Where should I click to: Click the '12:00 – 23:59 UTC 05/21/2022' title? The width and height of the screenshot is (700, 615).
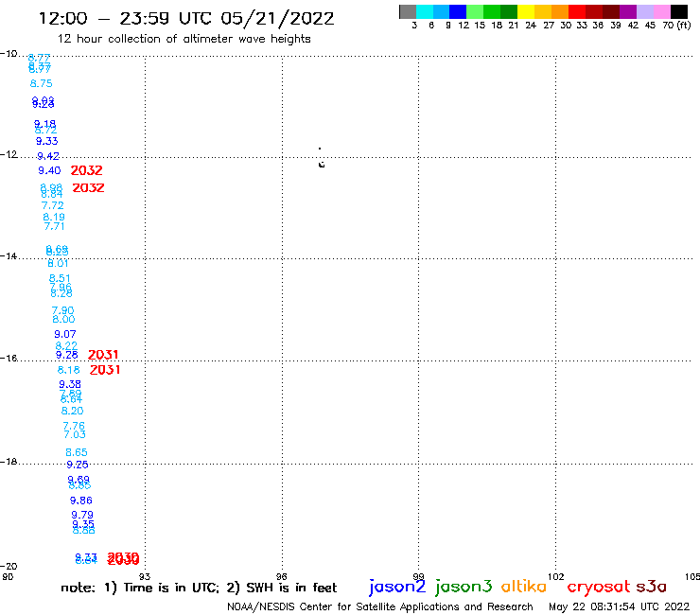tap(186, 19)
